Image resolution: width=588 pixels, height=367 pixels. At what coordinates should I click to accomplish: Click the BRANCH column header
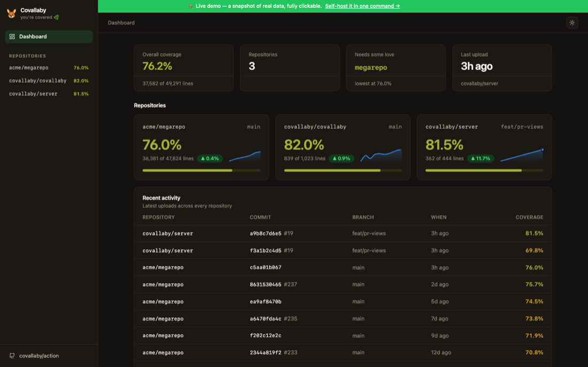[x=363, y=217]
